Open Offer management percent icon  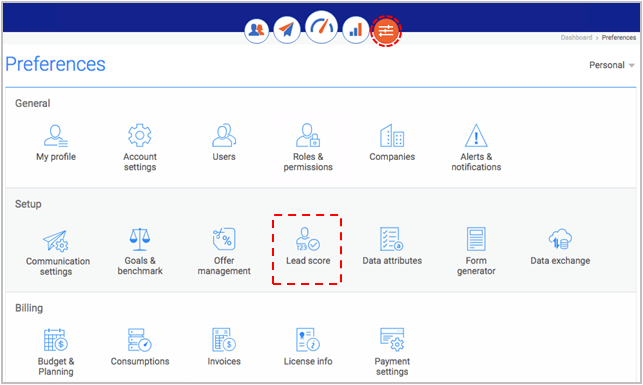click(x=224, y=239)
